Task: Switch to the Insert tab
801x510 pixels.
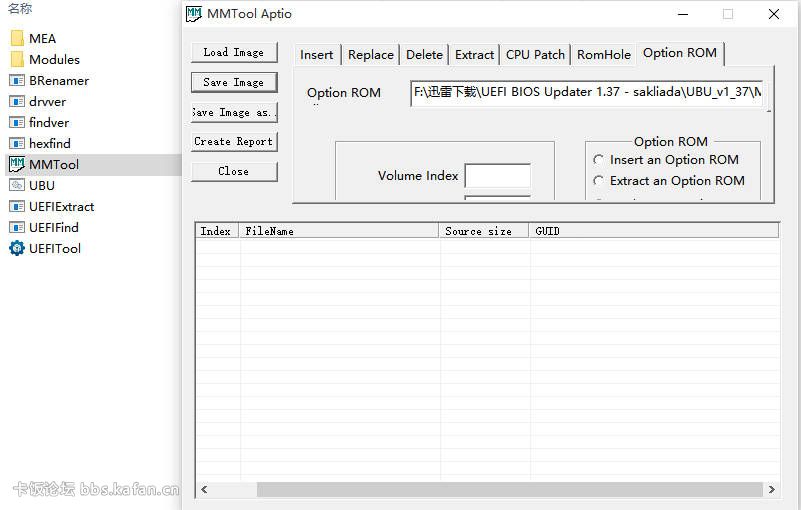Action: (x=317, y=55)
